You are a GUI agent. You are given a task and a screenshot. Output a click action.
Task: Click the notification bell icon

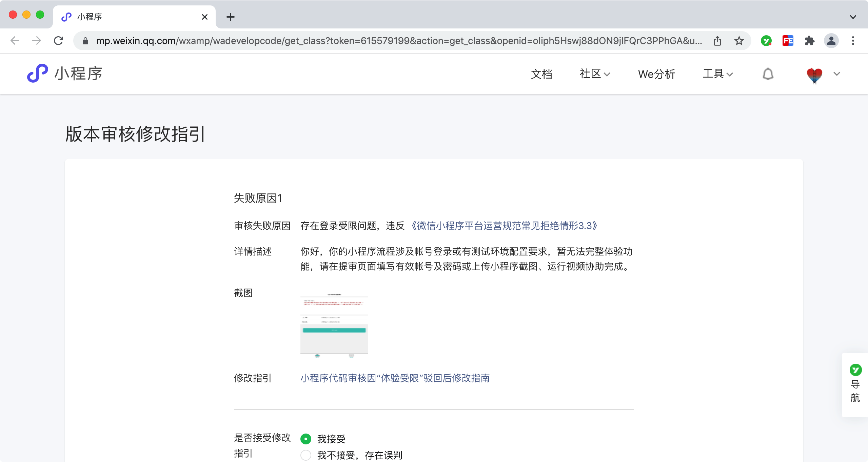[x=768, y=74]
